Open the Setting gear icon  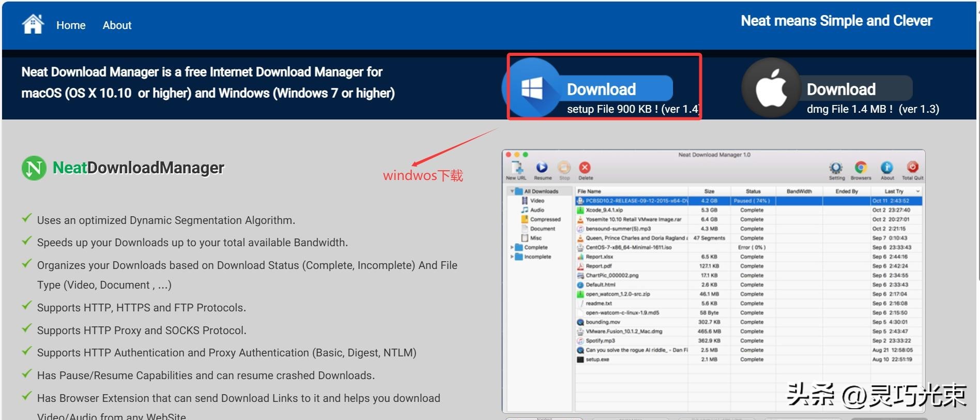(836, 168)
